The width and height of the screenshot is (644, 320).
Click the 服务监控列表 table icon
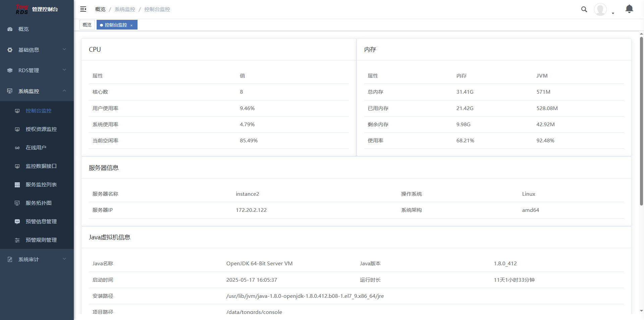pos(17,185)
